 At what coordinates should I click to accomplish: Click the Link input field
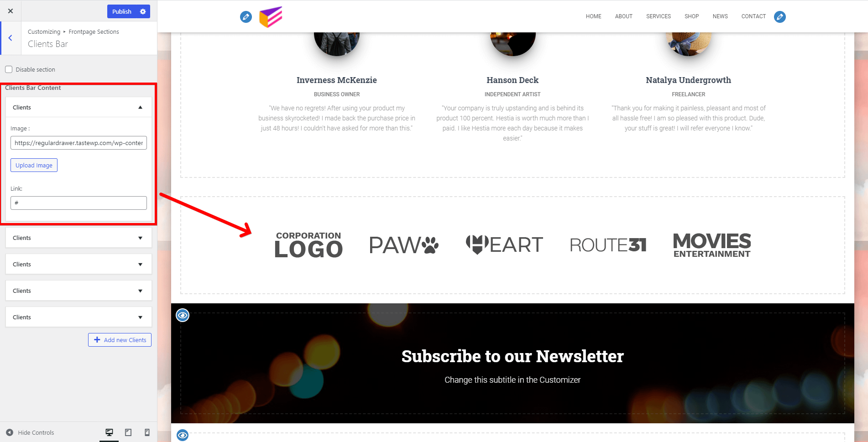(78, 203)
